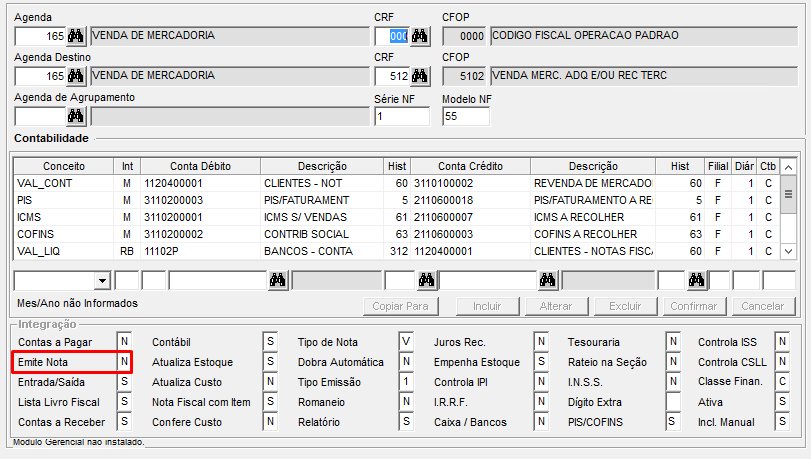The width and height of the screenshot is (811, 459).
Task: Click Lista Livro Fiscal value box
Action: coord(124,402)
